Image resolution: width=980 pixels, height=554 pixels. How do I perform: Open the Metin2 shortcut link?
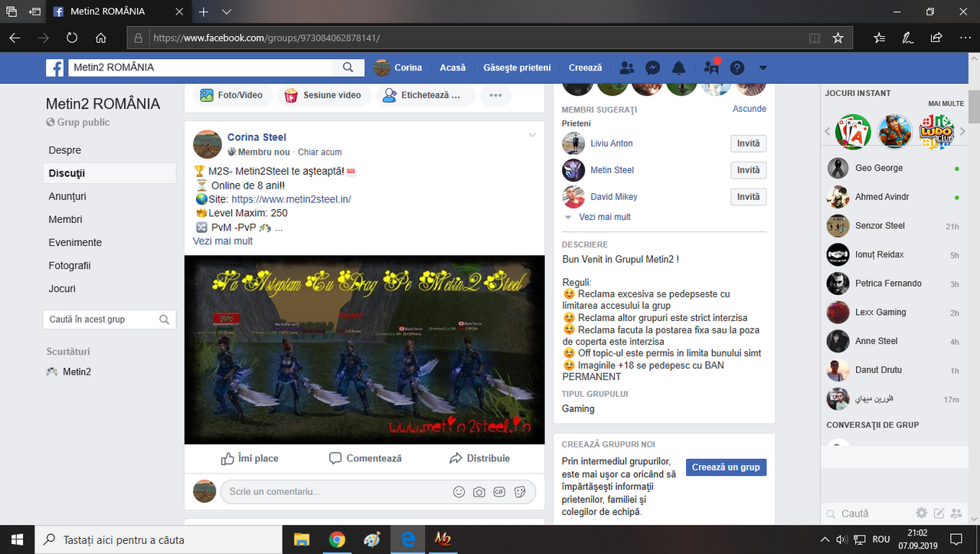tap(77, 372)
